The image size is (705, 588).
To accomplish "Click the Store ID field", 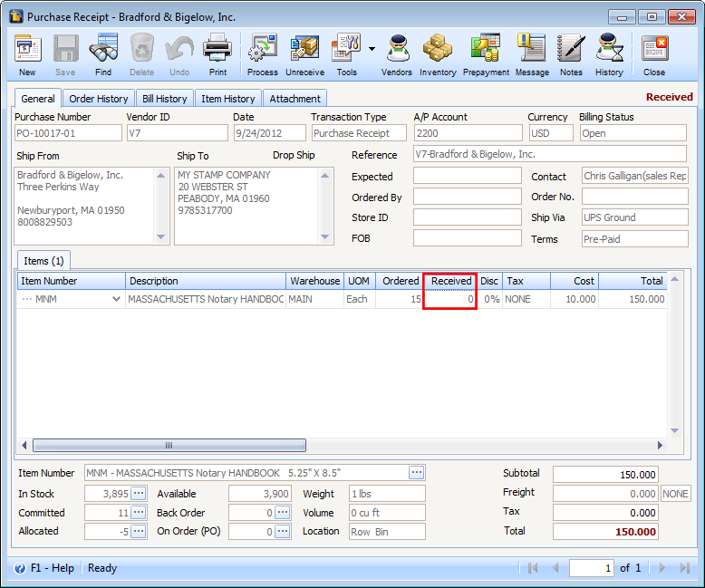I will point(468,217).
